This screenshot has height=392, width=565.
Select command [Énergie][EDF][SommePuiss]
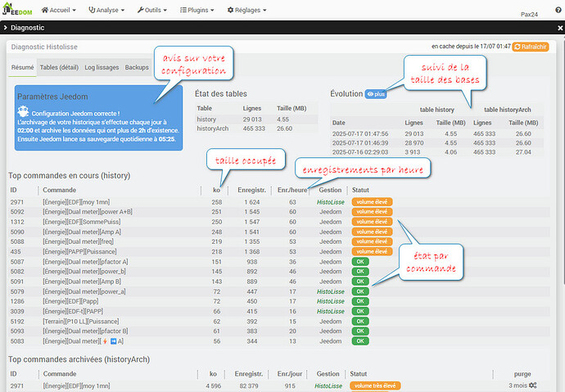82,222
